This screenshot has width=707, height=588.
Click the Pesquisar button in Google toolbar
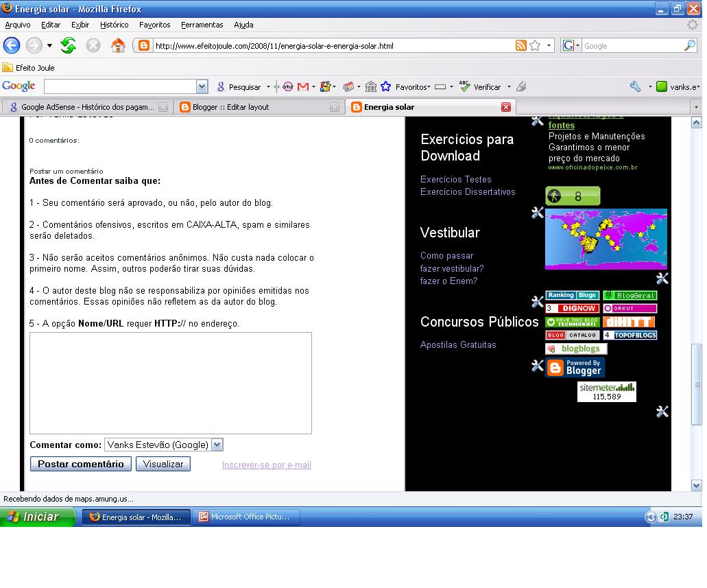coord(239,86)
